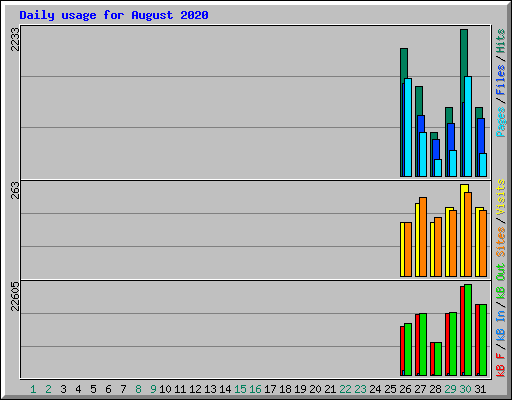This screenshot has width=512, height=400.
Task: Click day 23 on the date axis
Action: (x=360, y=389)
